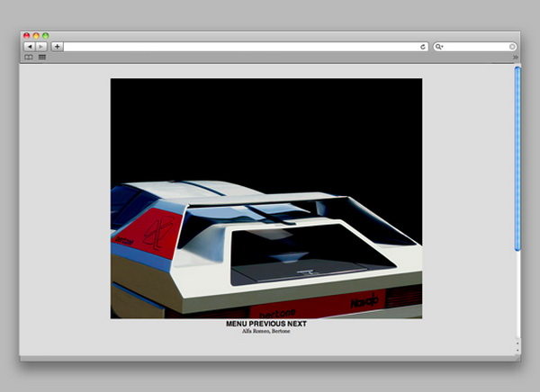540x392 pixels.
Task: Expand bookmarks bar overflow chevron
Action: (515, 58)
